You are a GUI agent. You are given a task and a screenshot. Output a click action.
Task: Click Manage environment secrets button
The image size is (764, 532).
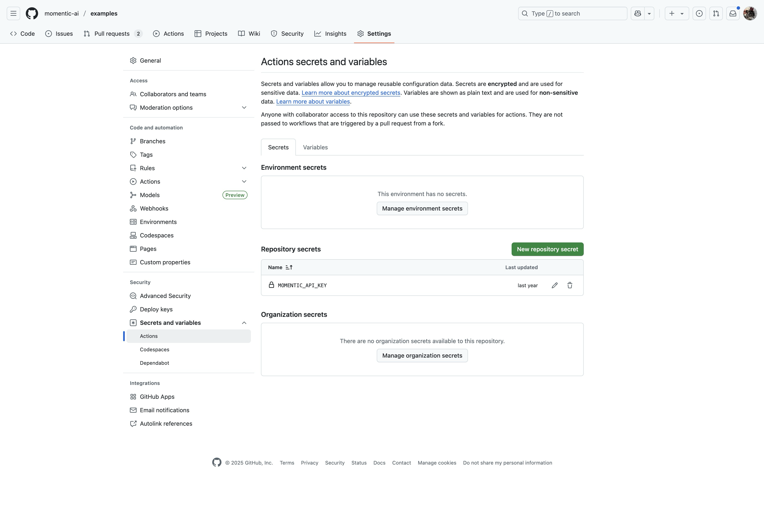(x=422, y=209)
